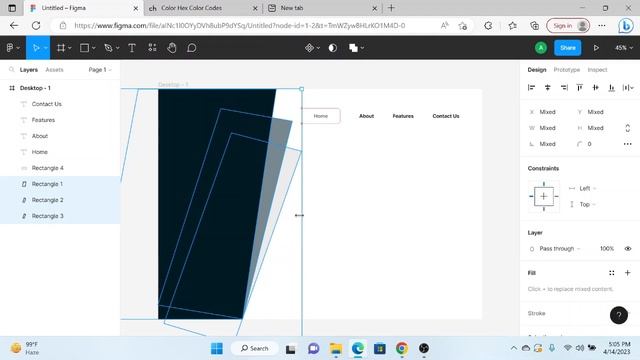Switch to the Inspect tab
The height and width of the screenshot is (360, 640).
click(597, 70)
